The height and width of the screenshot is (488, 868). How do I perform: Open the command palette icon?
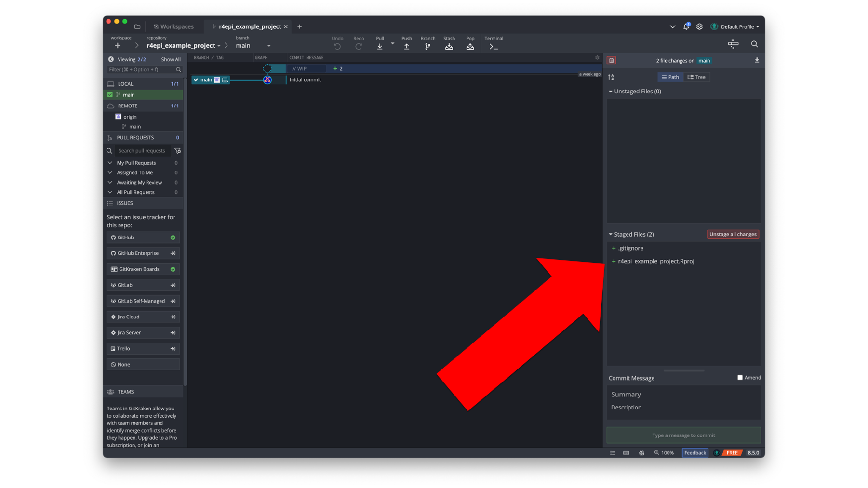pyautogui.click(x=733, y=44)
